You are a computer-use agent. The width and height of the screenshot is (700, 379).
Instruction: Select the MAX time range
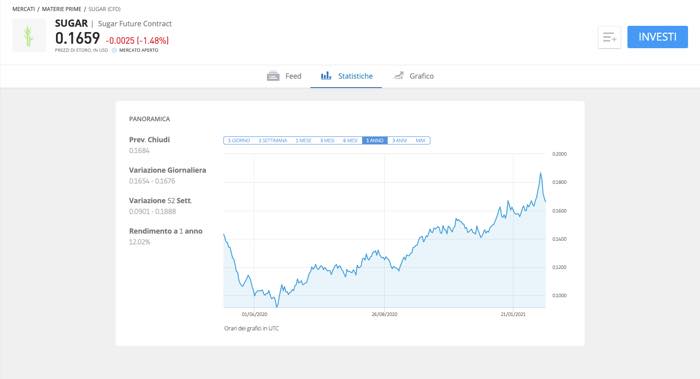click(x=421, y=141)
